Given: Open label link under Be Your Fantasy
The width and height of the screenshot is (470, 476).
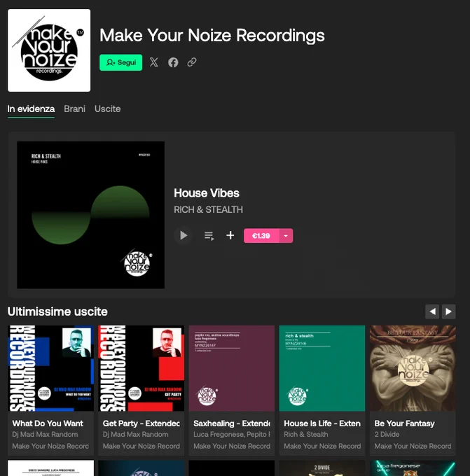Looking at the screenshot, I should pyautogui.click(x=413, y=446).
